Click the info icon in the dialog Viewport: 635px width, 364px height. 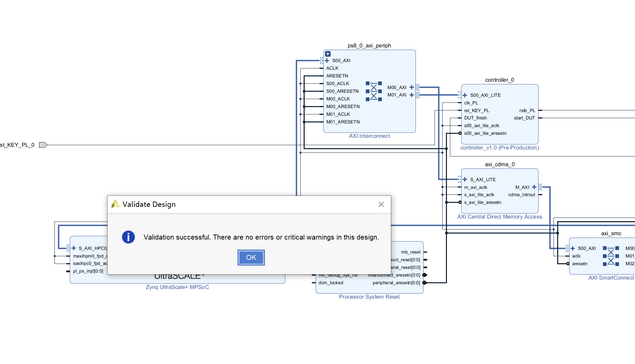pos(128,237)
